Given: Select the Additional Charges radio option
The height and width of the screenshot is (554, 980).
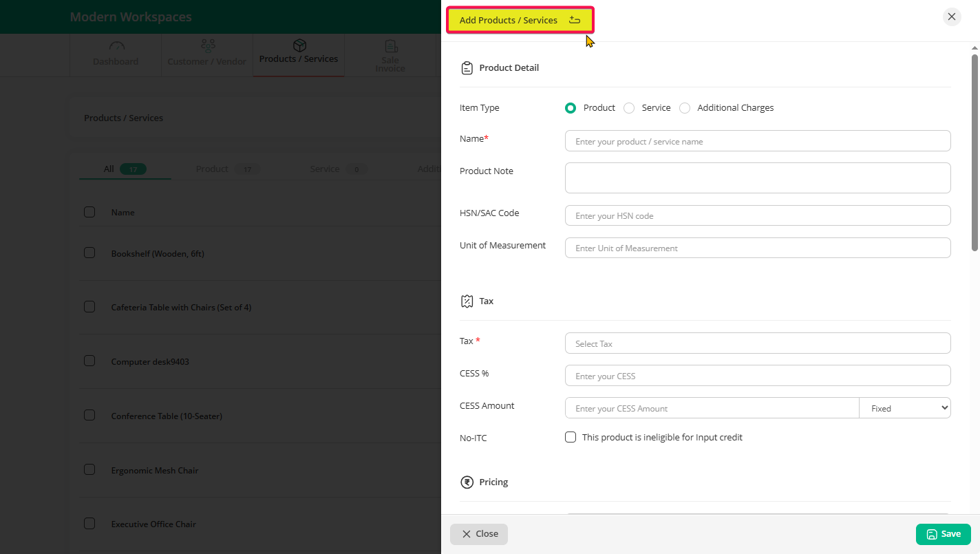Looking at the screenshot, I should pyautogui.click(x=685, y=108).
